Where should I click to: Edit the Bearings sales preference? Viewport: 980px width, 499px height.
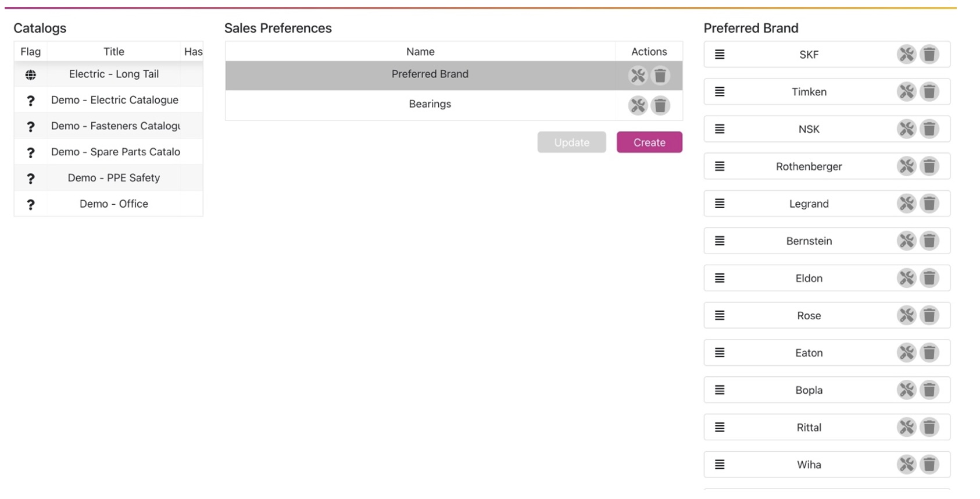[x=638, y=105]
